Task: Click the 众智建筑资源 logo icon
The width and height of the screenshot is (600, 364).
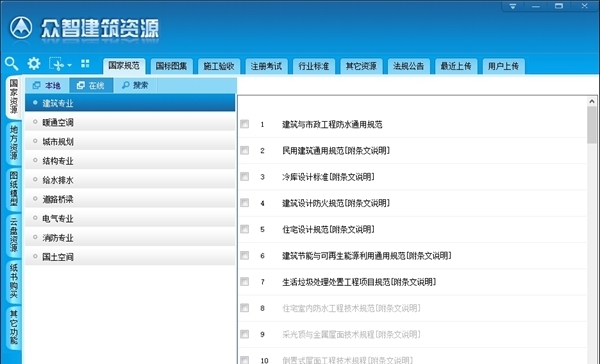Action: pos(21,28)
